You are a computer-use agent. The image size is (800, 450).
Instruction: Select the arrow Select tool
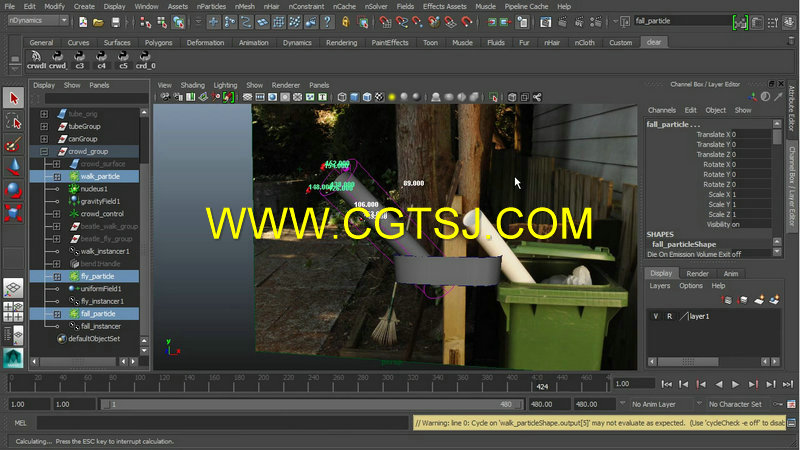click(x=13, y=98)
